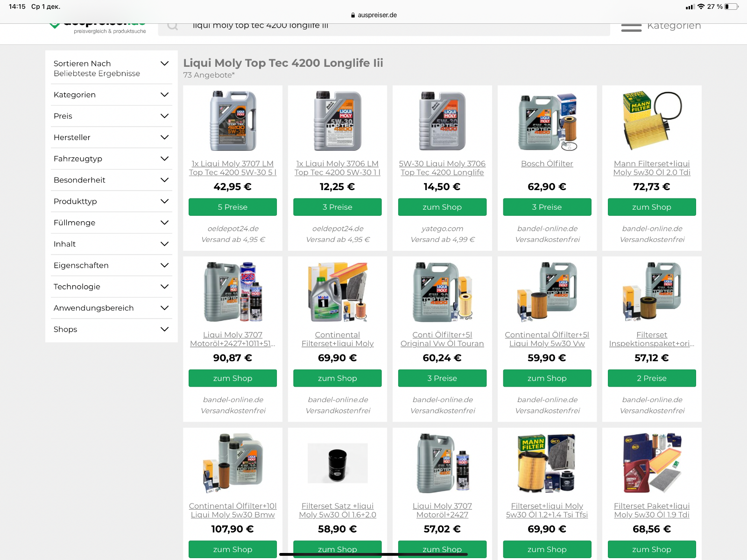The width and height of the screenshot is (747, 560).
Task: Expand the Preis filter
Action: point(111,116)
